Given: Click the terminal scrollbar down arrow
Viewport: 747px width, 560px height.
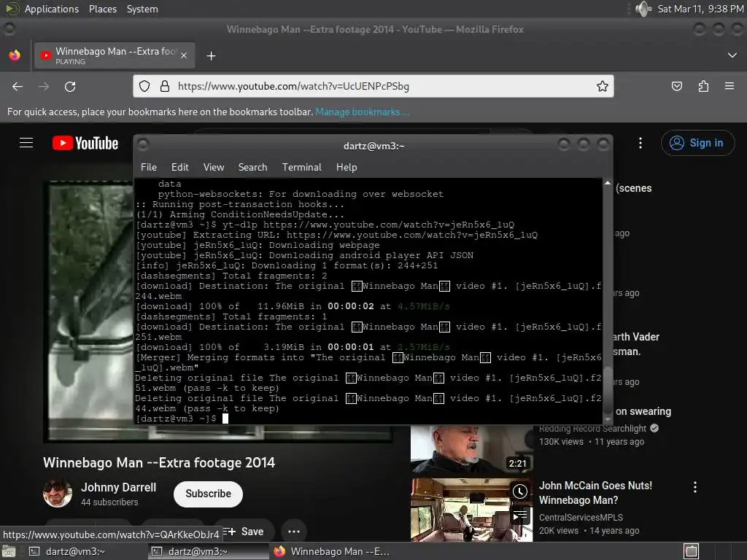Looking at the screenshot, I should (608, 419).
